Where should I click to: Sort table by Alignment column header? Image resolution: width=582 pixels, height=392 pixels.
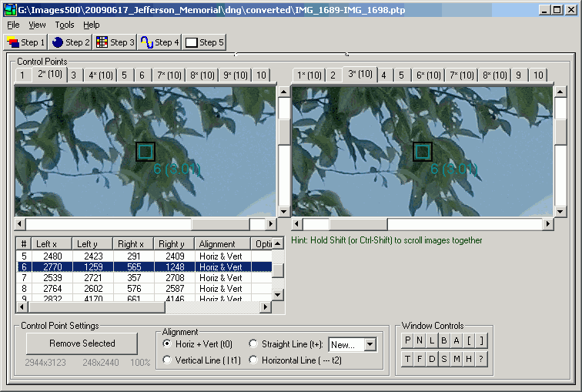coord(222,244)
